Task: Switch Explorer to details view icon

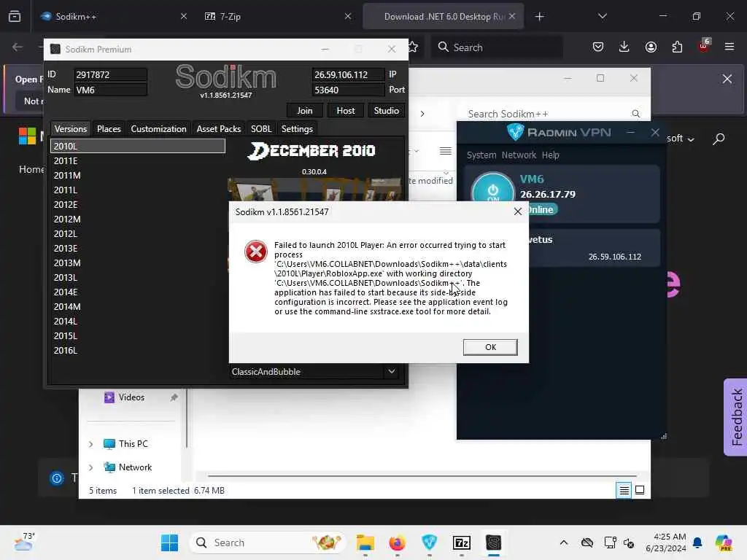Action: pyautogui.click(x=624, y=490)
